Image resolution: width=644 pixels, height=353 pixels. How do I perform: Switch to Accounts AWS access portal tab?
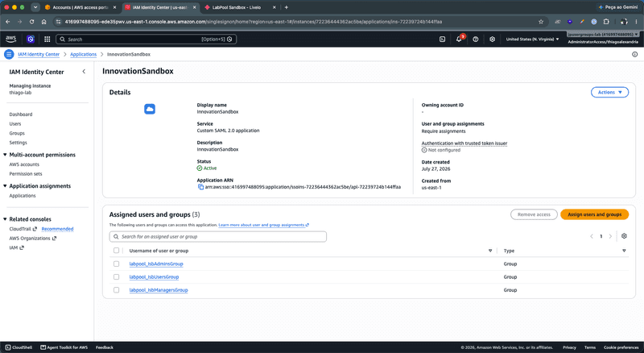coord(80,7)
